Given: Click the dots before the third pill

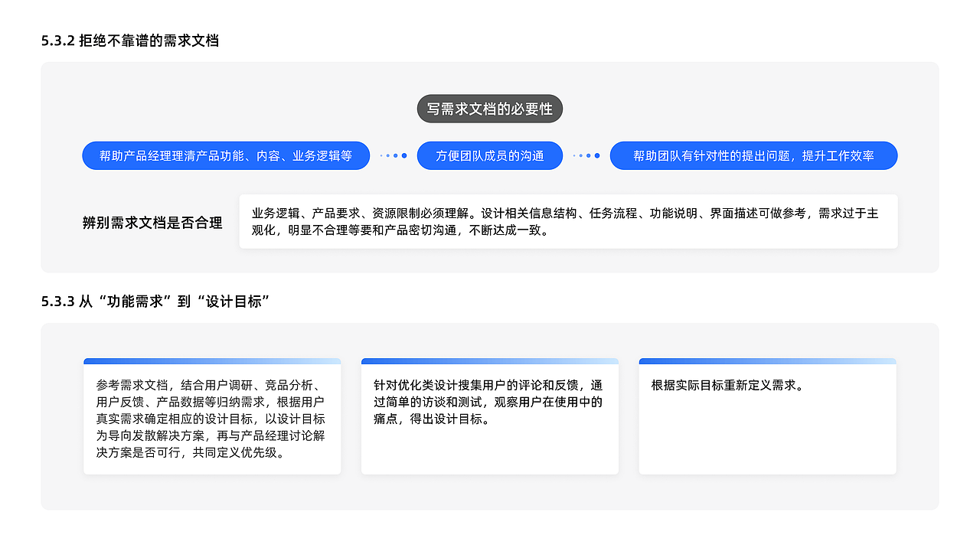Looking at the screenshot, I should click(586, 155).
